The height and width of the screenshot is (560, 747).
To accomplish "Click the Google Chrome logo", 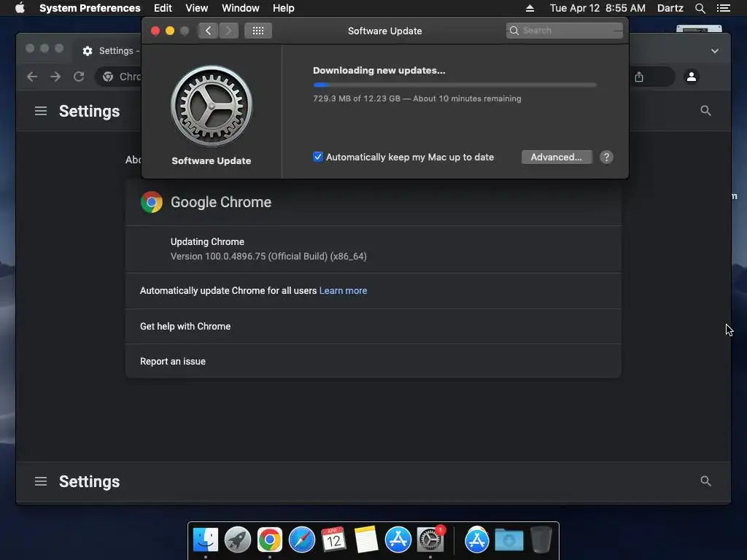I will [x=152, y=202].
